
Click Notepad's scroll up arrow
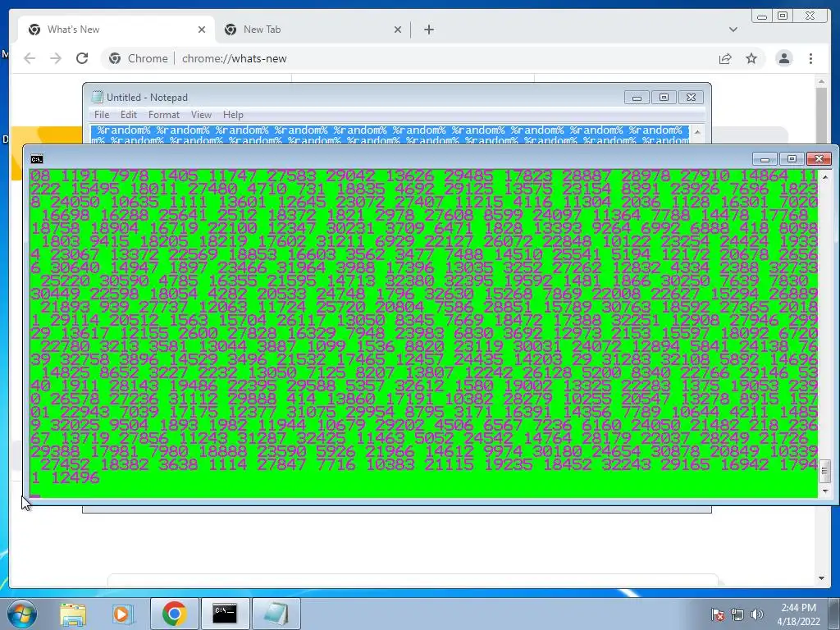click(697, 132)
